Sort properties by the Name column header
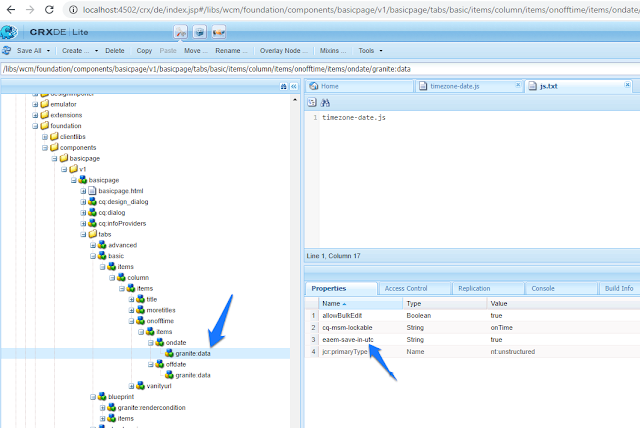Image resolution: width=640 pixels, height=428 pixels. (361, 304)
